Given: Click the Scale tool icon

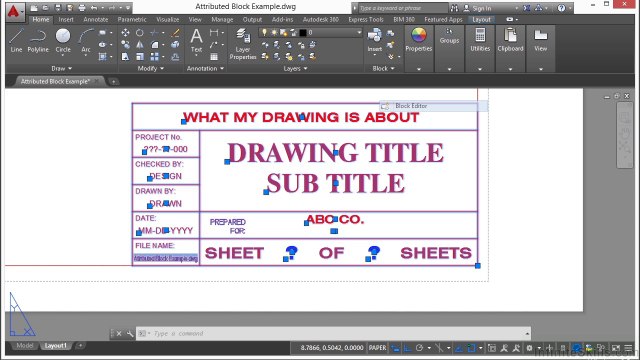Looking at the screenshot, I should pyautogui.click(x=140, y=57).
